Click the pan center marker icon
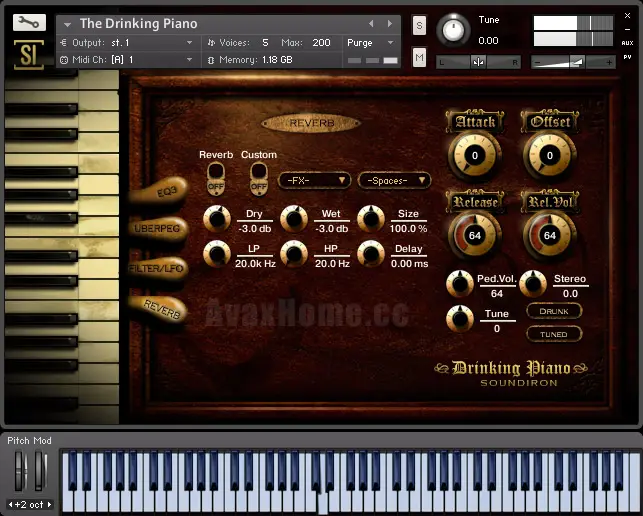This screenshot has height=516, width=643. pos(478,62)
